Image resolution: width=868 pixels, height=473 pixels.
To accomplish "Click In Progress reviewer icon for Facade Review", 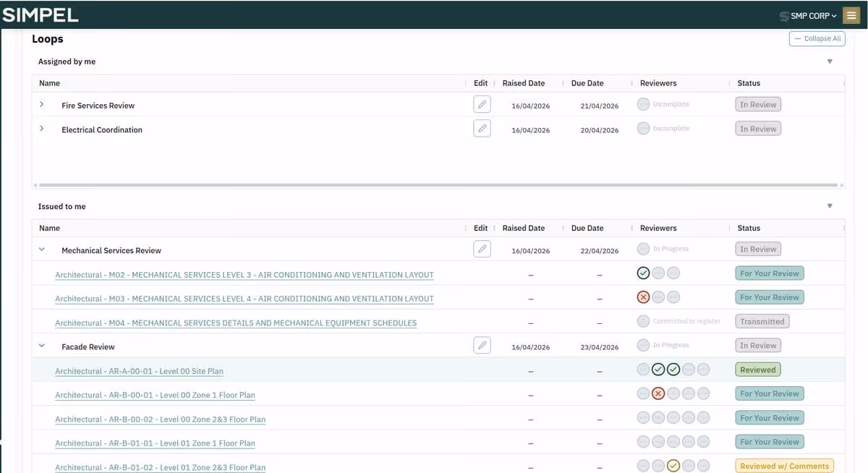I will coord(643,345).
